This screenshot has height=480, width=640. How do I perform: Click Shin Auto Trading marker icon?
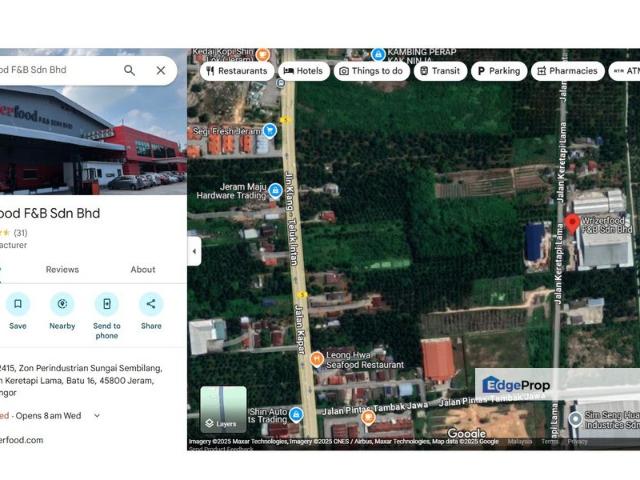click(296, 415)
